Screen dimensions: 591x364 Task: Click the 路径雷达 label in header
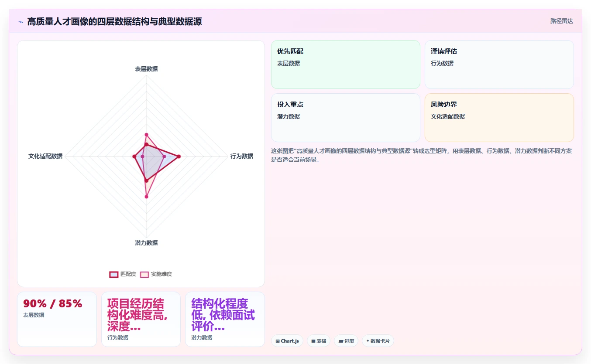[561, 21]
